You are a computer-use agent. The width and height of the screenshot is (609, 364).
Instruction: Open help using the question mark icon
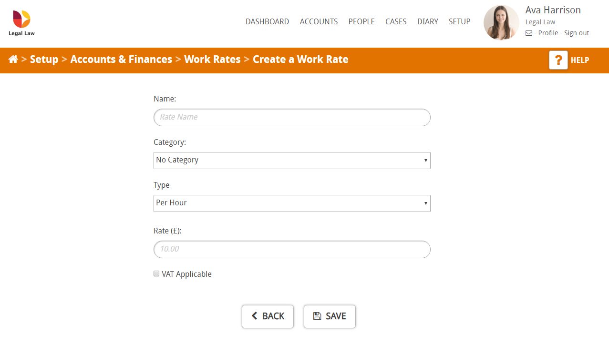pyautogui.click(x=558, y=60)
